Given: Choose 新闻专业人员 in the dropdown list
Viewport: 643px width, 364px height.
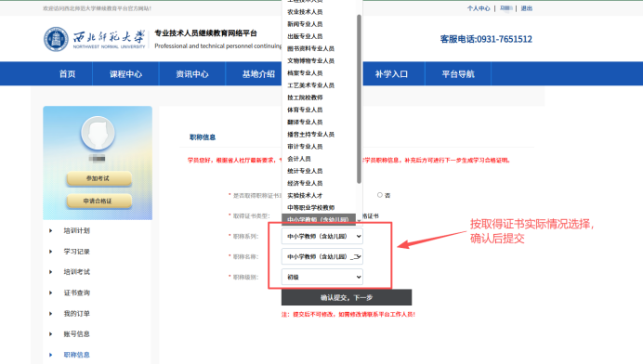Looking at the screenshot, I should (319, 24).
